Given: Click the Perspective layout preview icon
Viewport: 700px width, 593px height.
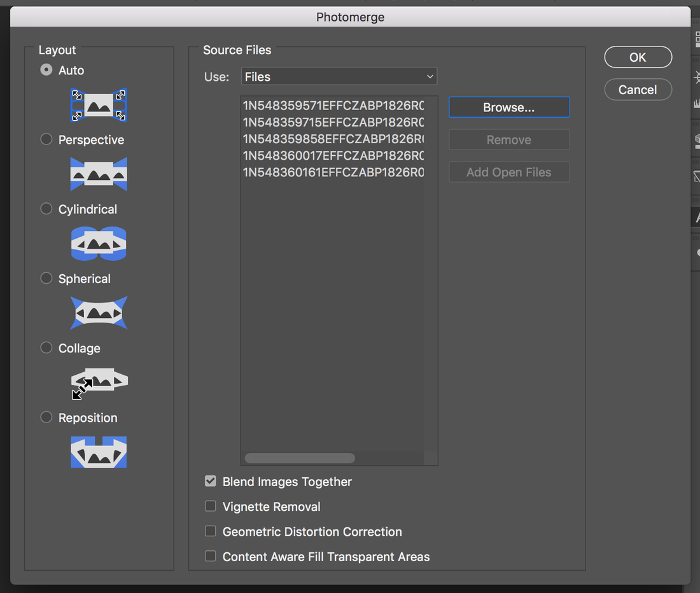Looking at the screenshot, I should coord(99,174).
